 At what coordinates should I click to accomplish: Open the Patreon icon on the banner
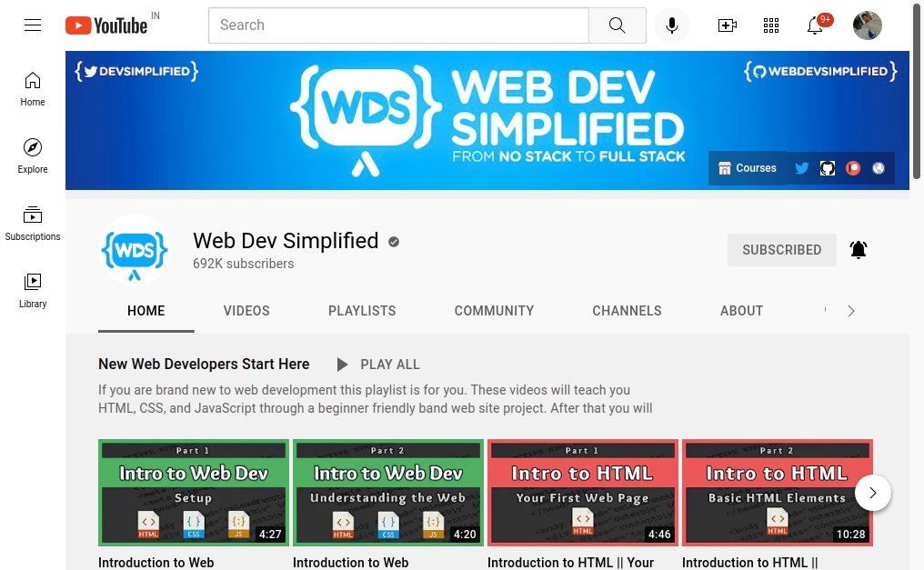(852, 167)
